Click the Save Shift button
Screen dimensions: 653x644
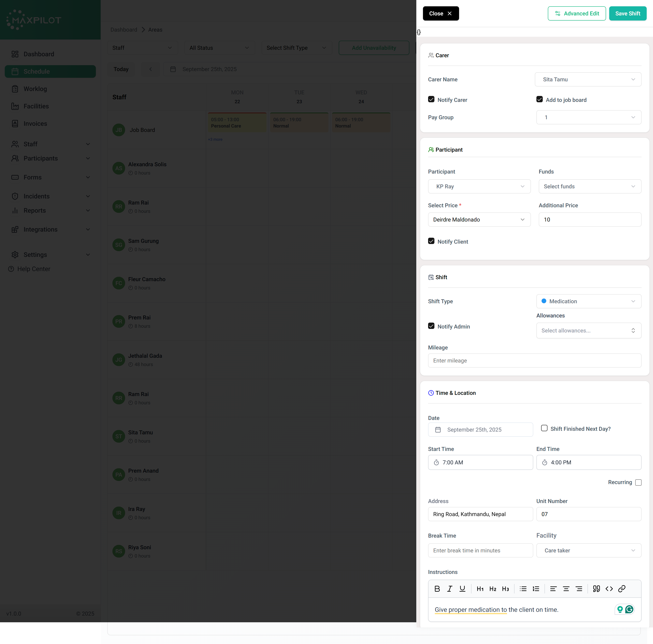627,14
